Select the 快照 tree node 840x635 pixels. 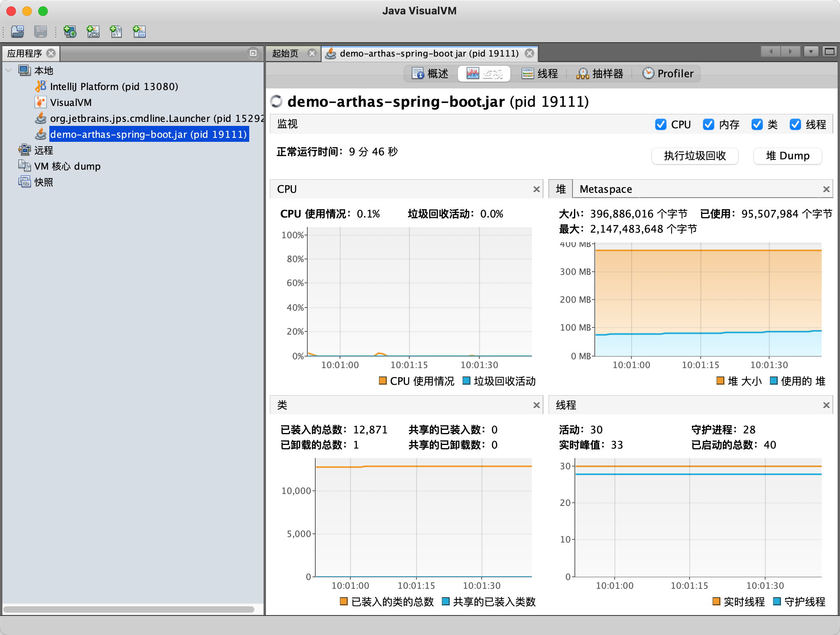[x=44, y=182]
